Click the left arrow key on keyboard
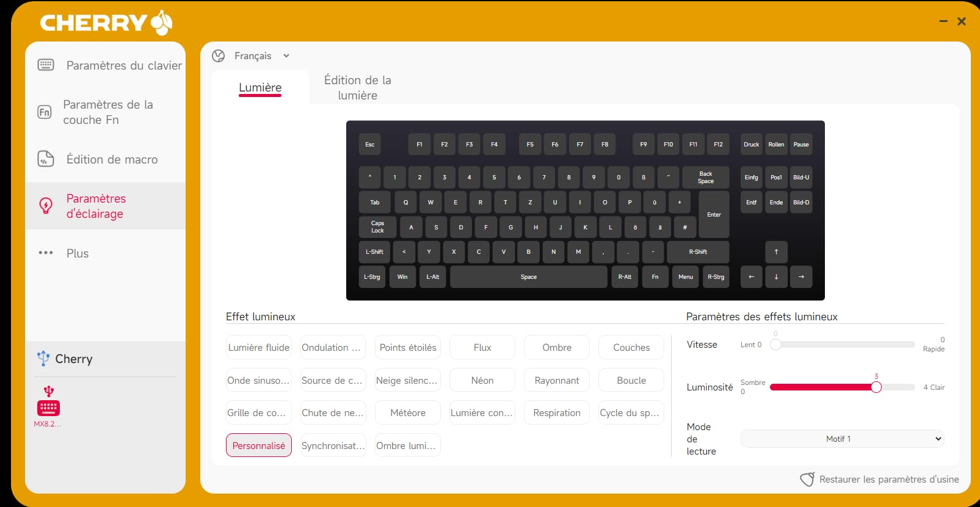The image size is (980, 507). [x=751, y=277]
